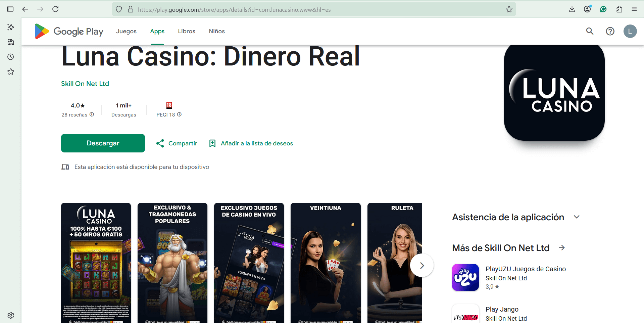The width and height of the screenshot is (644, 323).
Task: Open the browser hamburger menu
Action: click(634, 9)
